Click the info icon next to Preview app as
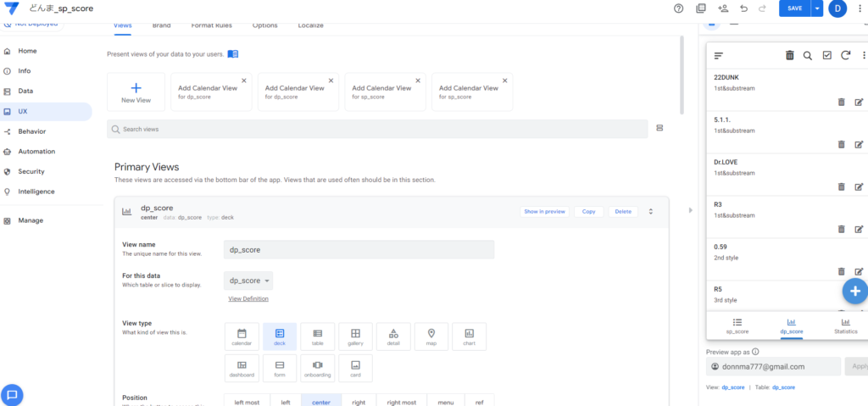Screen dimensions: 868x406 click(x=755, y=351)
